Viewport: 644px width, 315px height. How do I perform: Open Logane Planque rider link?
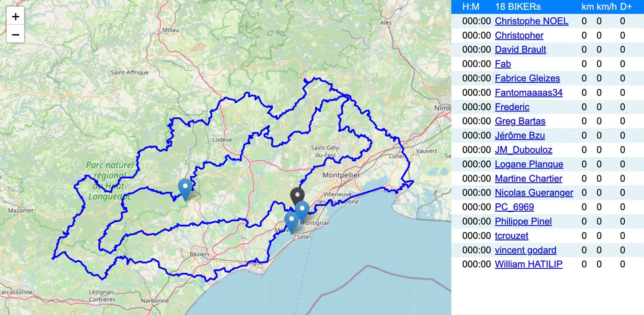coord(529,164)
